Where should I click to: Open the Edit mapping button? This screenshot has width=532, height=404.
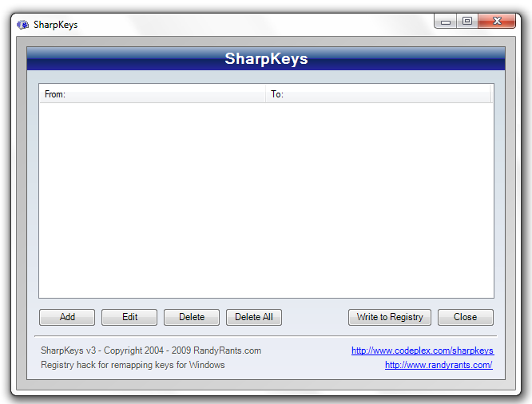coord(129,317)
